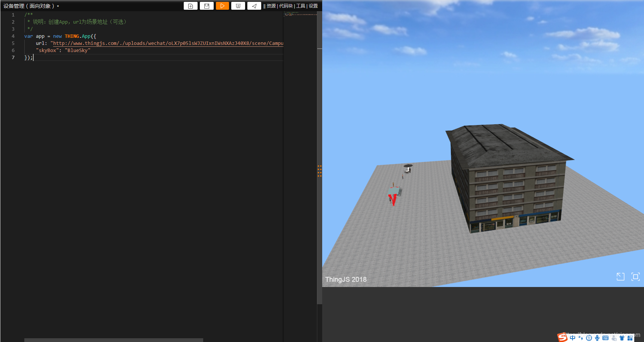This screenshot has height=342, width=644.
Task: Create a new file with plus-page icon
Action: pyautogui.click(x=190, y=6)
